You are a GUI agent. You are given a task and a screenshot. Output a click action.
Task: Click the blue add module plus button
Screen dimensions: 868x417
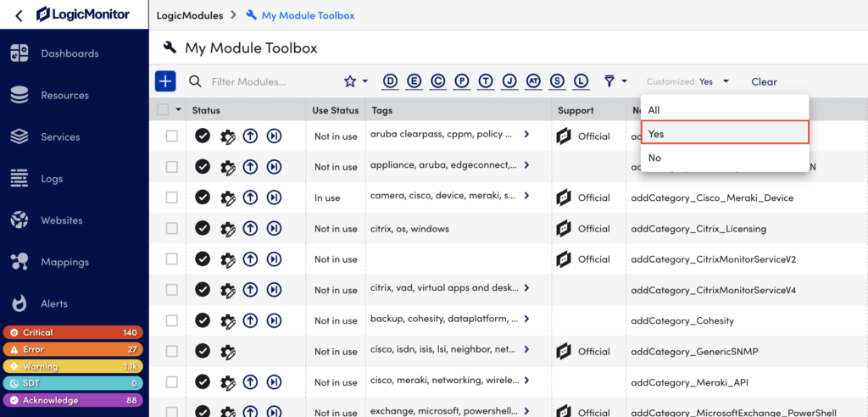(165, 81)
